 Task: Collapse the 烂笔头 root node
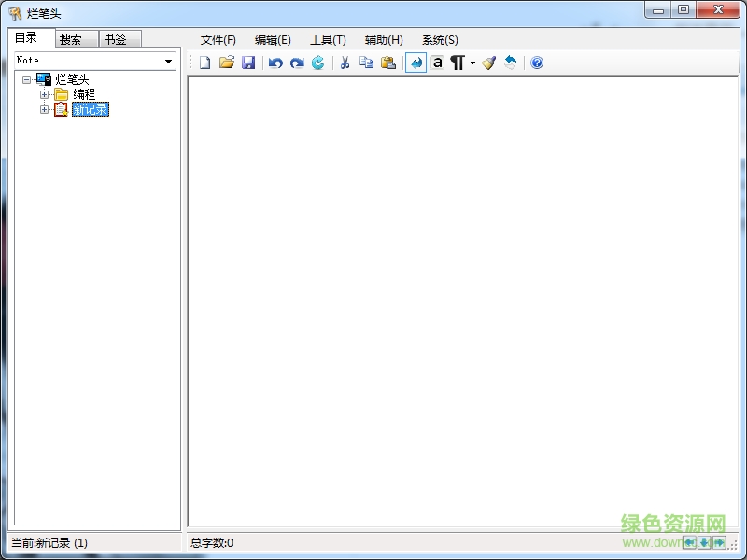27,79
